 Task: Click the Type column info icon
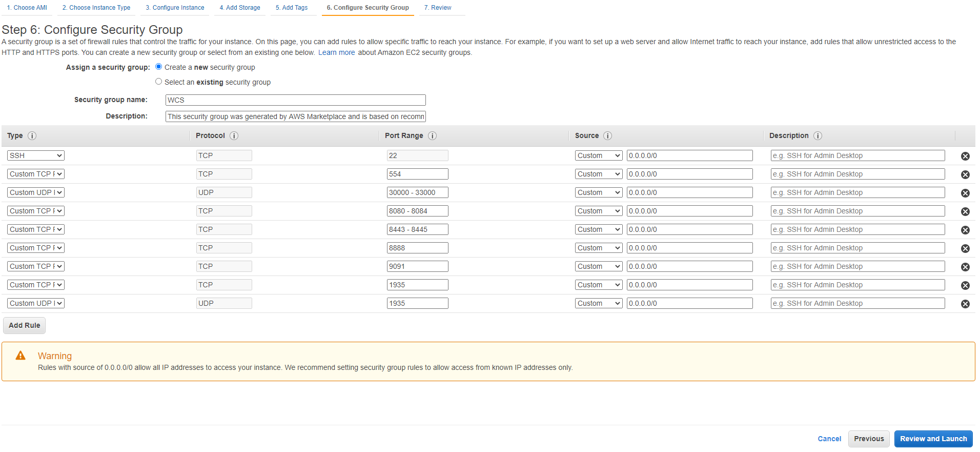(32, 136)
